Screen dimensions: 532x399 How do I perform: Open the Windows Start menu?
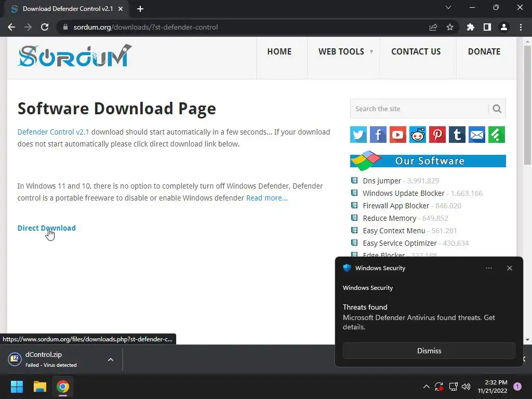tap(17, 387)
